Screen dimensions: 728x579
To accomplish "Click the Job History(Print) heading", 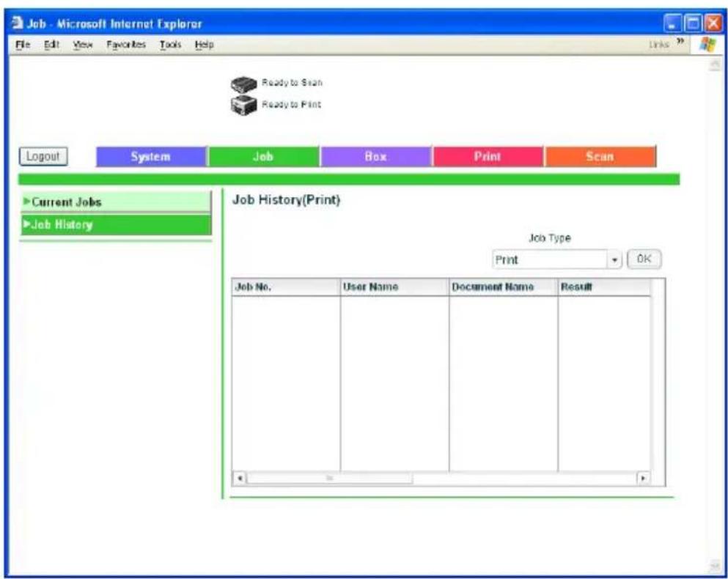I will [x=287, y=199].
